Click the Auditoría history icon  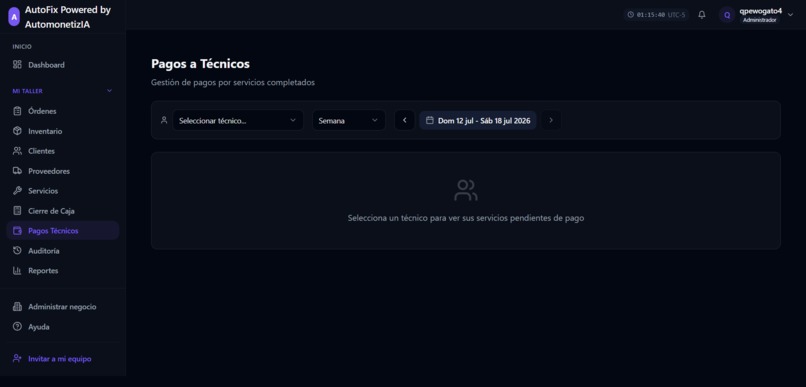17,251
